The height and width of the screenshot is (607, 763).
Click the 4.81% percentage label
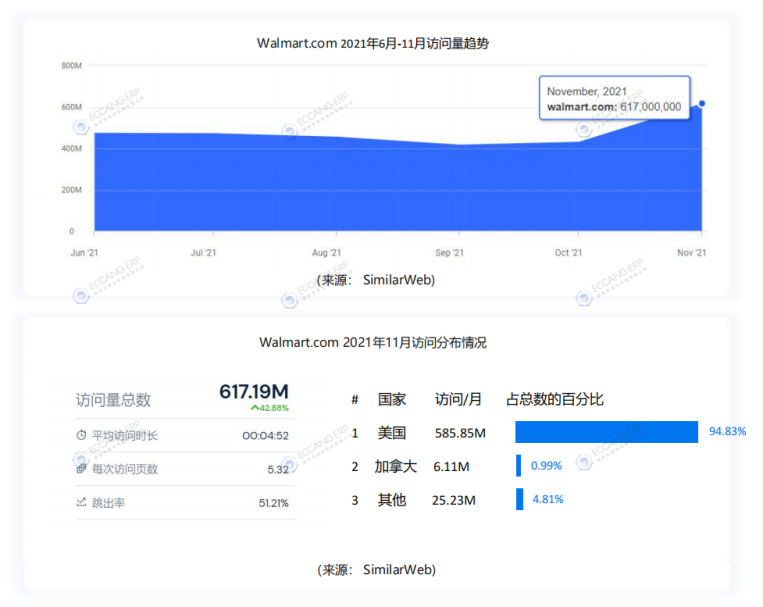pyautogui.click(x=547, y=499)
